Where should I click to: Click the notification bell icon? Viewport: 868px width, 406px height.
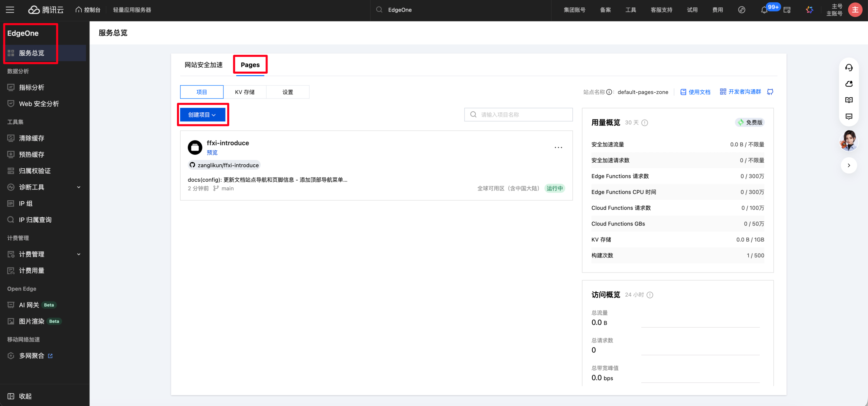(764, 10)
